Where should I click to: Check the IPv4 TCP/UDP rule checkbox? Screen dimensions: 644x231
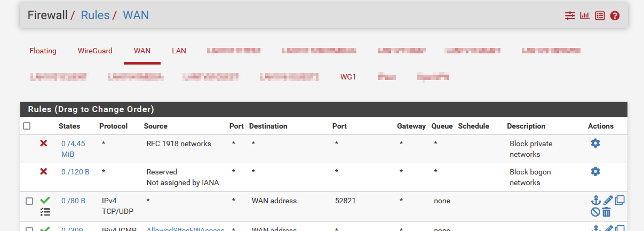(29, 201)
